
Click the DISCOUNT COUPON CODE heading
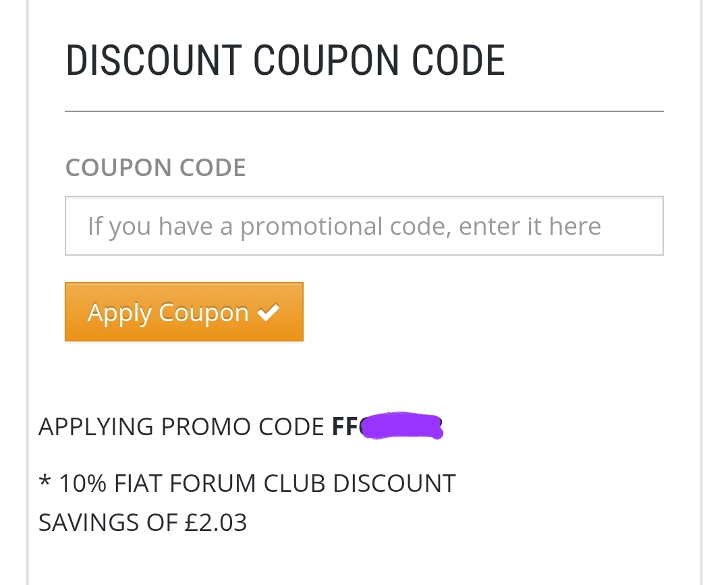(285, 60)
